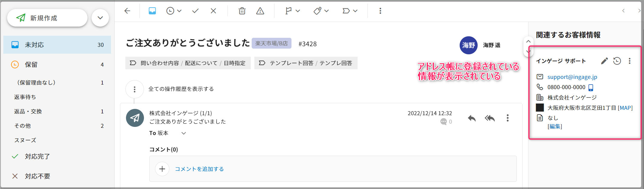The width and height of the screenshot is (644, 189).
Task: Mark message as spam with warning icon
Action: click(260, 11)
